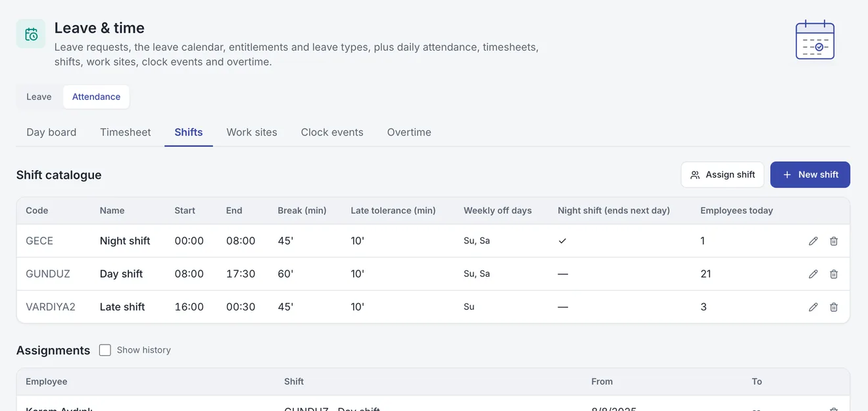Image resolution: width=868 pixels, height=411 pixels.
Task: Click the large calendar illustration icon
Action: coord(815,39)
